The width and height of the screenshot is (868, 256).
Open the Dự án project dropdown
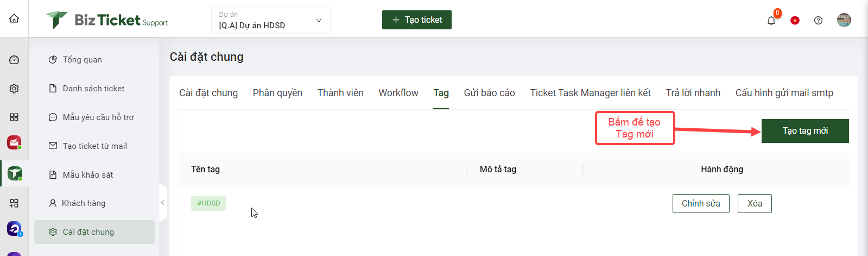click(270, 20)
